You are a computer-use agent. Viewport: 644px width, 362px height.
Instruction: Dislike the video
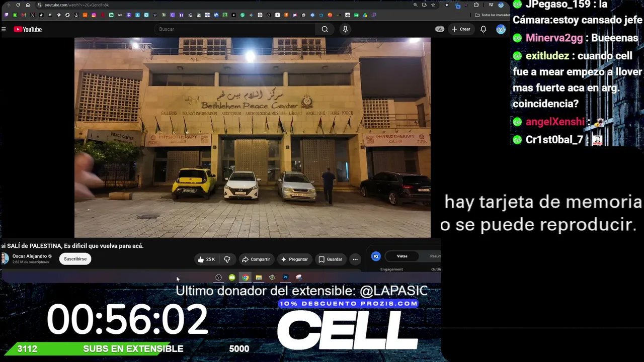coord(227,259)
